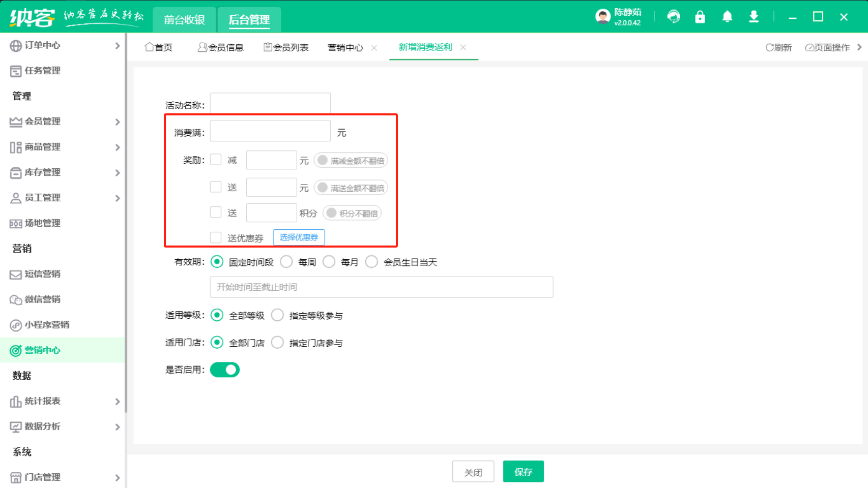Switch to 前台收银 top tab
Screen dimensions: 868x488
184,20
